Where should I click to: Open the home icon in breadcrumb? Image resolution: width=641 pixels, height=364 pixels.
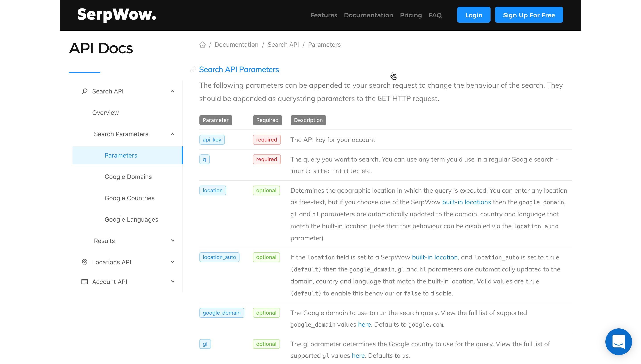tap(203, 44)
